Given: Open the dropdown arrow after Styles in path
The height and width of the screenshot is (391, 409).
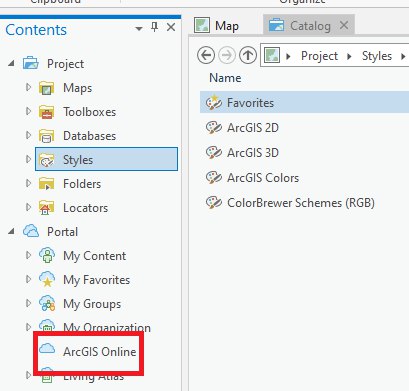Looking at the screenshot, I should point(403,56).
